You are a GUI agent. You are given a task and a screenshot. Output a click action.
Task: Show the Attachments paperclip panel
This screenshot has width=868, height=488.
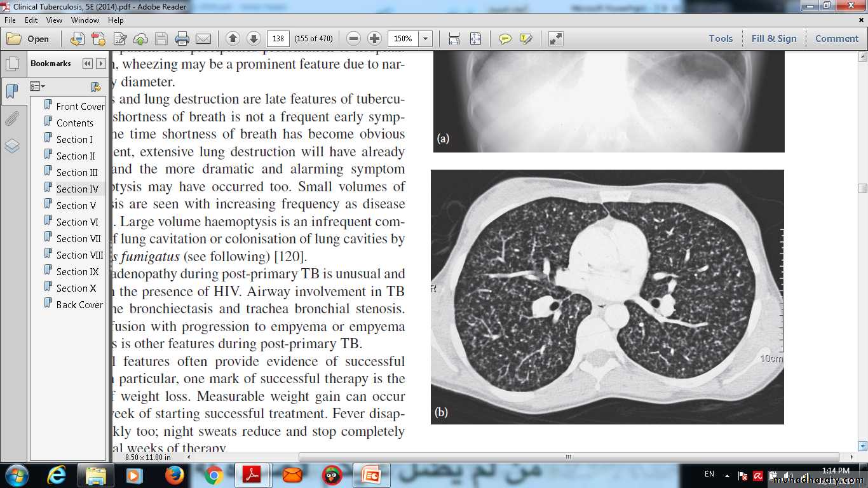tap(11, 119)
